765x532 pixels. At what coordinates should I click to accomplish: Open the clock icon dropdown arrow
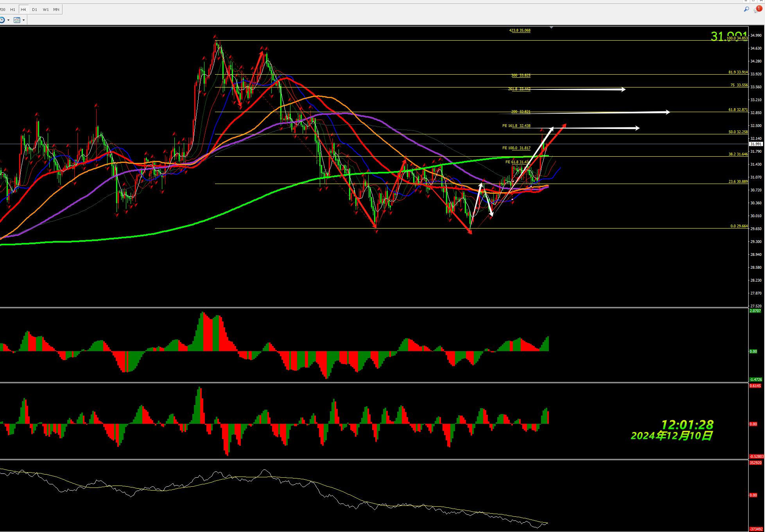pyautogui.click(x=8, y=20)
